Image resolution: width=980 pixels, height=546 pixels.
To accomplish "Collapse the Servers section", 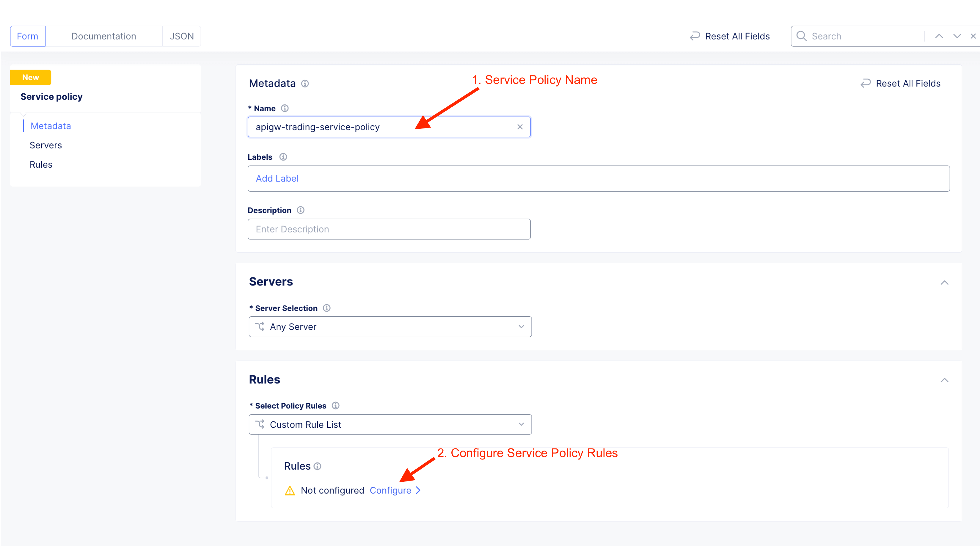I will pos(944,282).
